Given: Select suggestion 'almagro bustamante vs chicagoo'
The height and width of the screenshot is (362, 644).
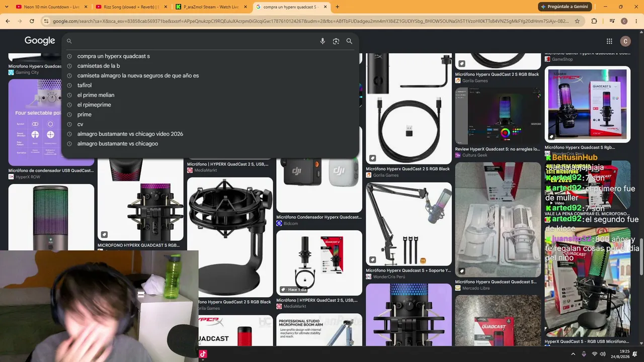Looking at the screenshot, I should (x=210, y=144).
